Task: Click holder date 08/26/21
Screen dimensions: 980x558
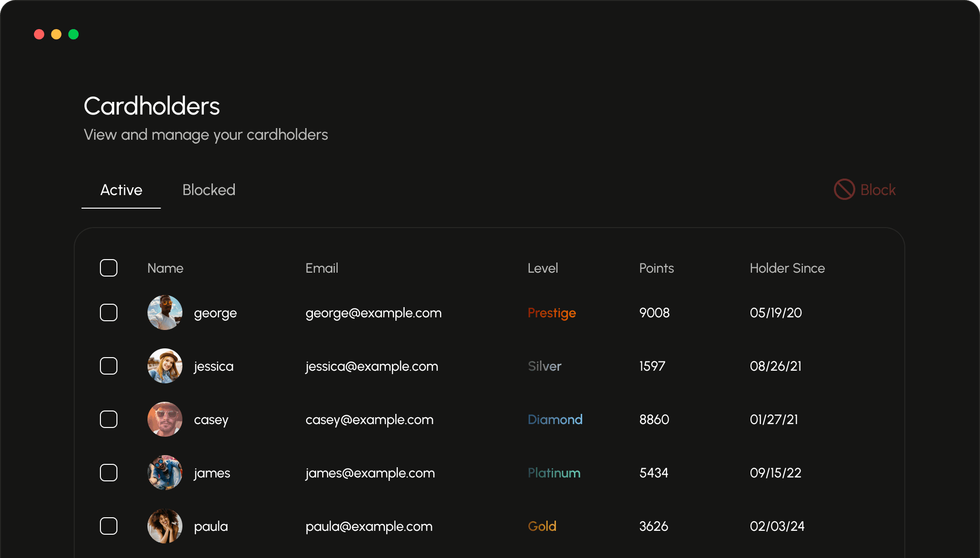Action: (776, 366)
